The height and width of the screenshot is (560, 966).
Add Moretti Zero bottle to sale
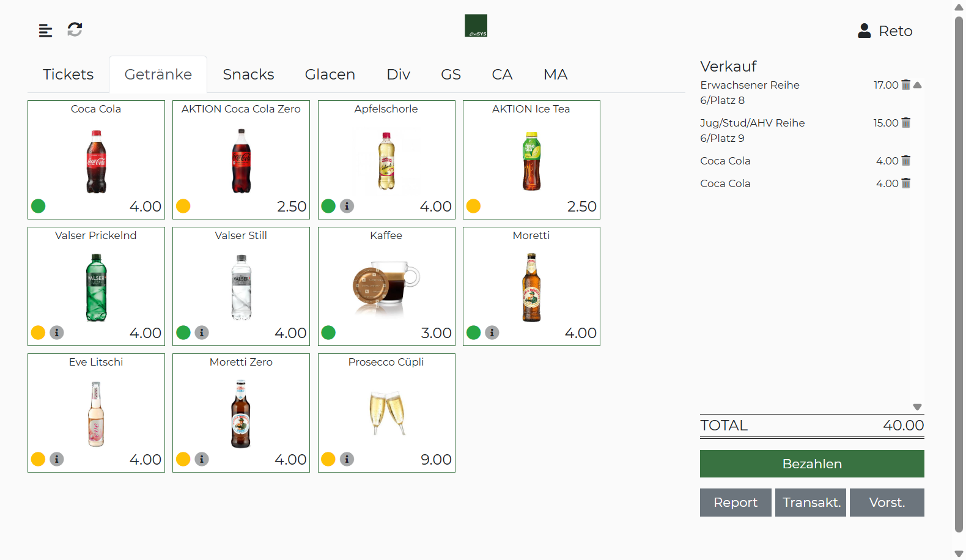[x=241, y=414]
